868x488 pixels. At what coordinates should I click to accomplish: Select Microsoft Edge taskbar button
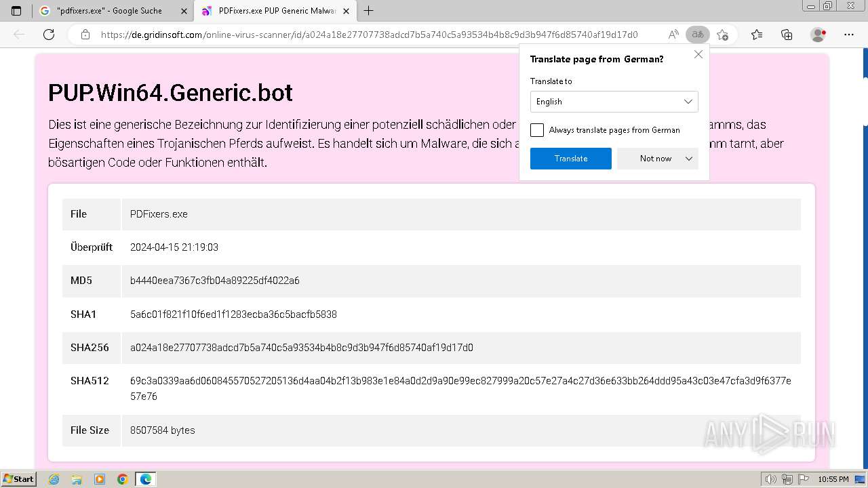point(145,479)
